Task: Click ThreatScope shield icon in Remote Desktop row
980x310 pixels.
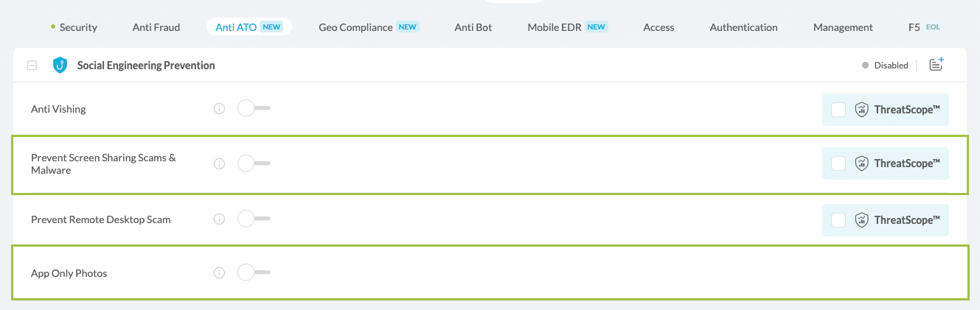Action: (x=861, y=219)
